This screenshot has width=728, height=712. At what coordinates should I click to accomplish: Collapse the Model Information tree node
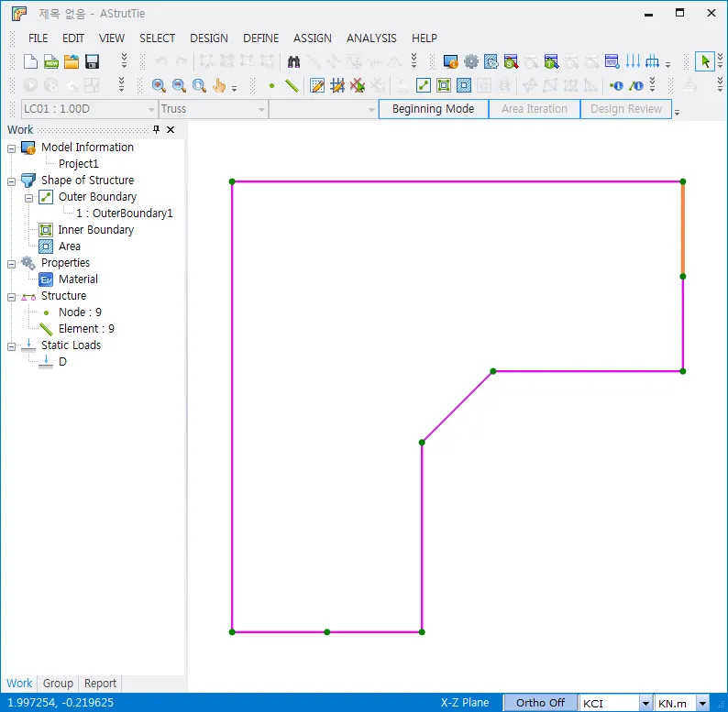(x=11, y=148)
